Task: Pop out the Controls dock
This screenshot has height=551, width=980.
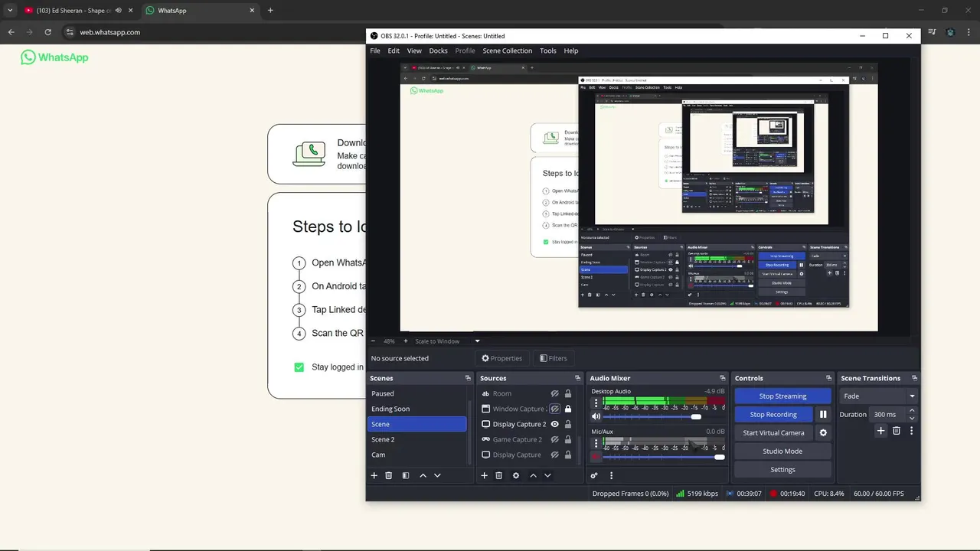Action: 828,378
